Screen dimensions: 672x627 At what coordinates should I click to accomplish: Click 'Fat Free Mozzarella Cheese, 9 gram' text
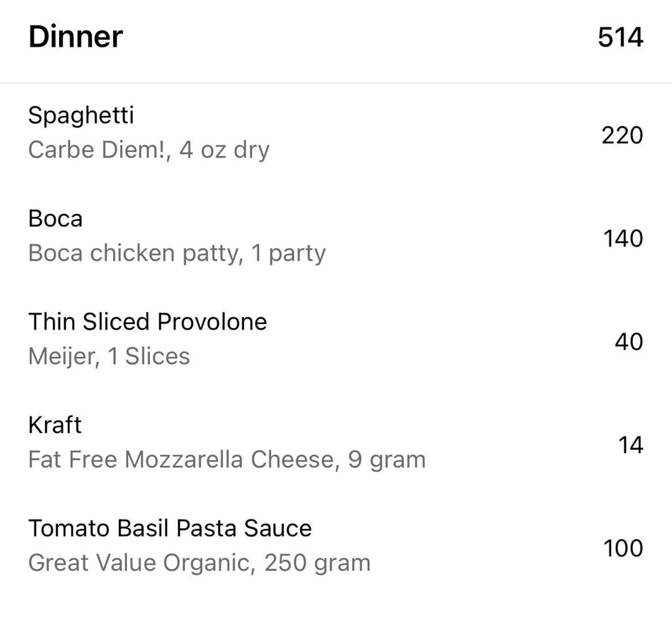227,460
